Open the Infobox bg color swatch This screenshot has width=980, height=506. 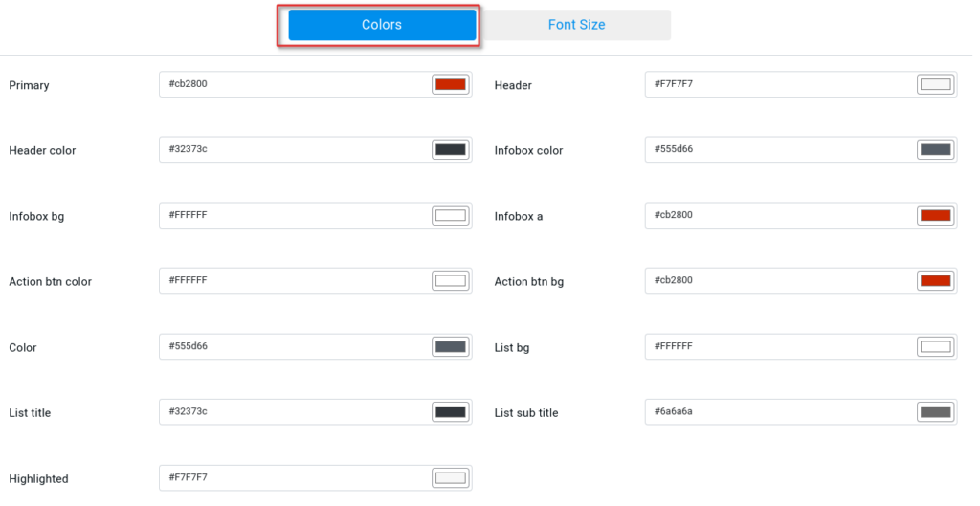coord(450,215)
